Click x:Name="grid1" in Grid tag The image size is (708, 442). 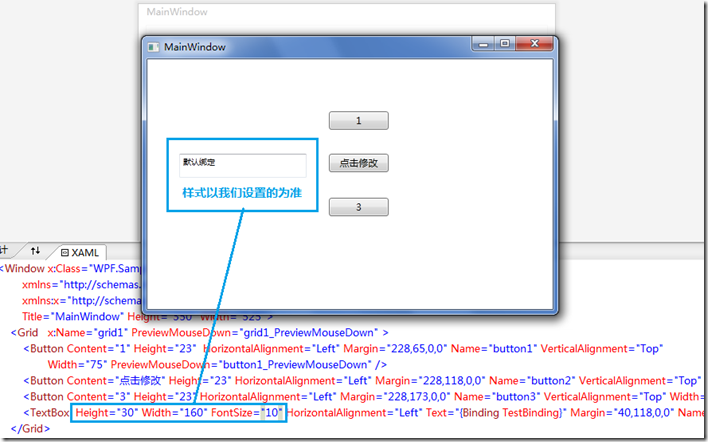(88, 333)
